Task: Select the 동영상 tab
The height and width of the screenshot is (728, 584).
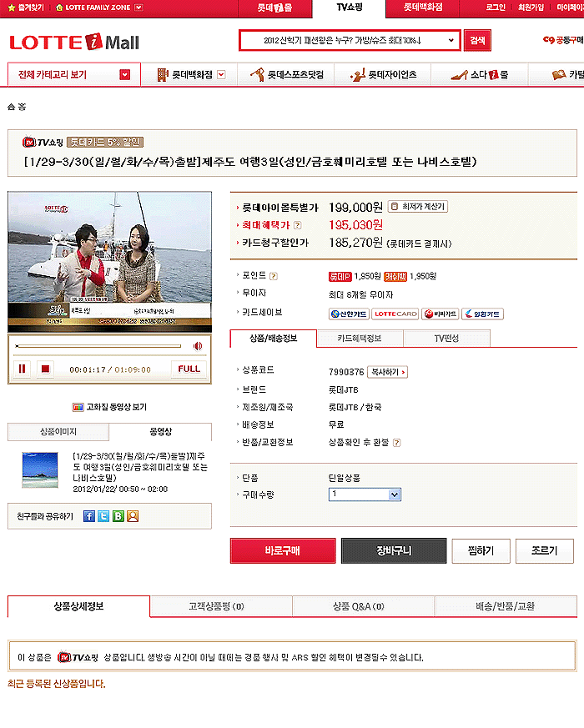Action: [x=160, y=432]
